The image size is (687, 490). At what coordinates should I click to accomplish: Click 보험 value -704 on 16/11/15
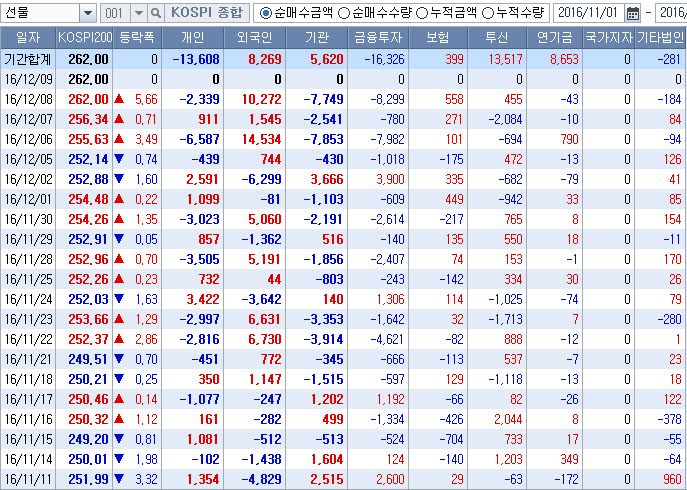pyautogui.click(x=451, y=440)
